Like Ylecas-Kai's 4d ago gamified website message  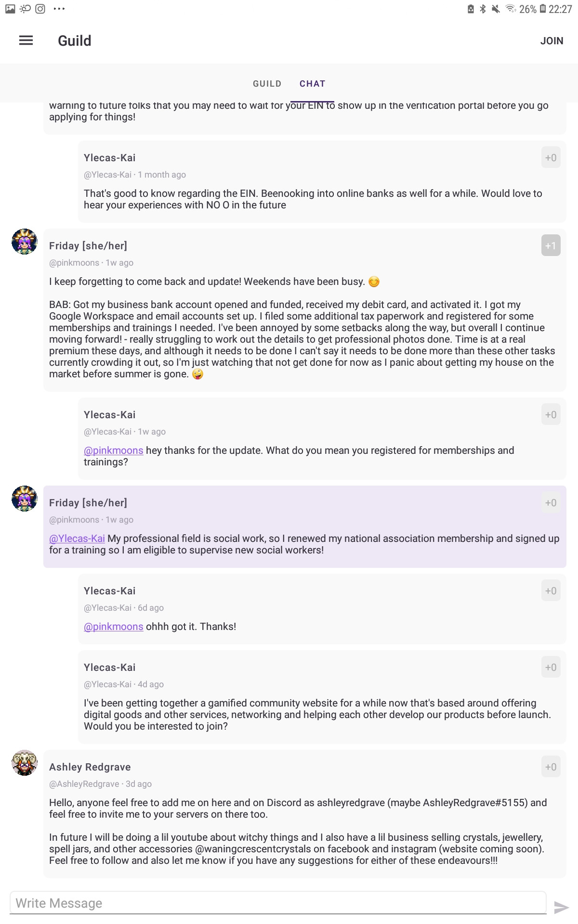pyautogui.click(x=551, y=667)
